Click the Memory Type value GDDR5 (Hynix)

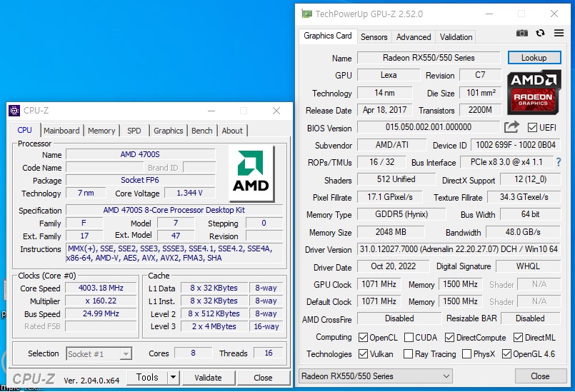tap(401, 214)
